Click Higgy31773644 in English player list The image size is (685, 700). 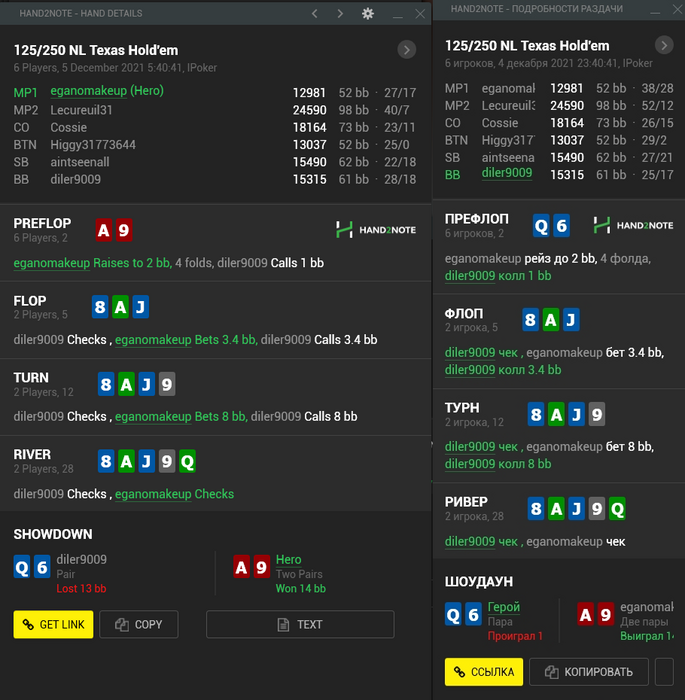pos(93,145)
